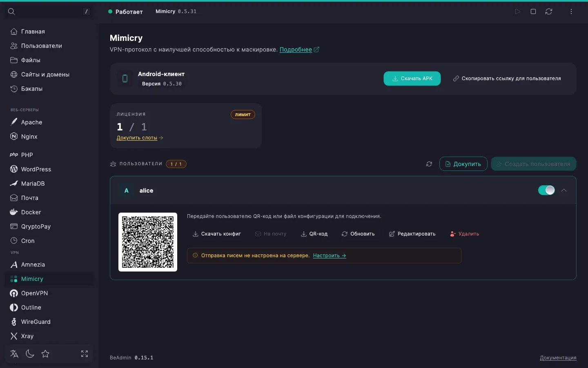Refresh the users list icon

429,164
